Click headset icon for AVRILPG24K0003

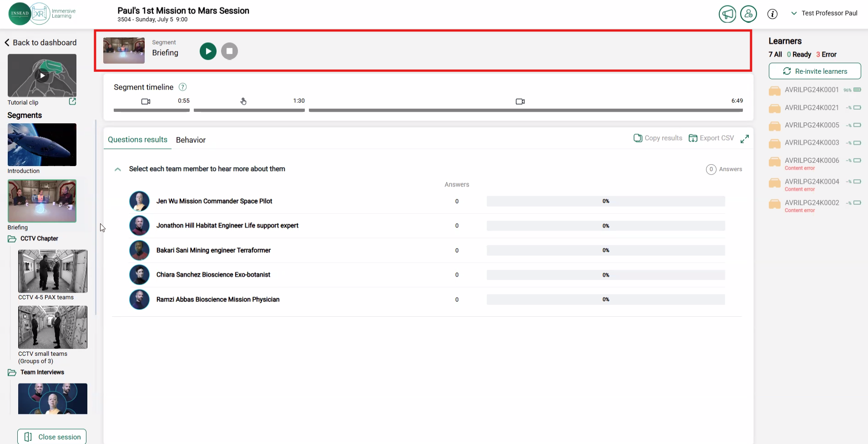click(x=775, y=144)
